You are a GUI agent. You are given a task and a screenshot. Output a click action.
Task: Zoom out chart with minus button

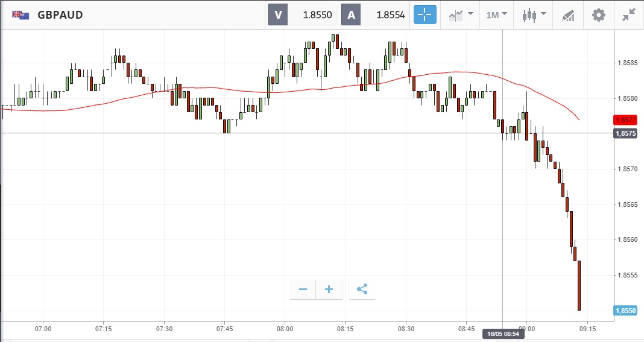pos(303,290)
